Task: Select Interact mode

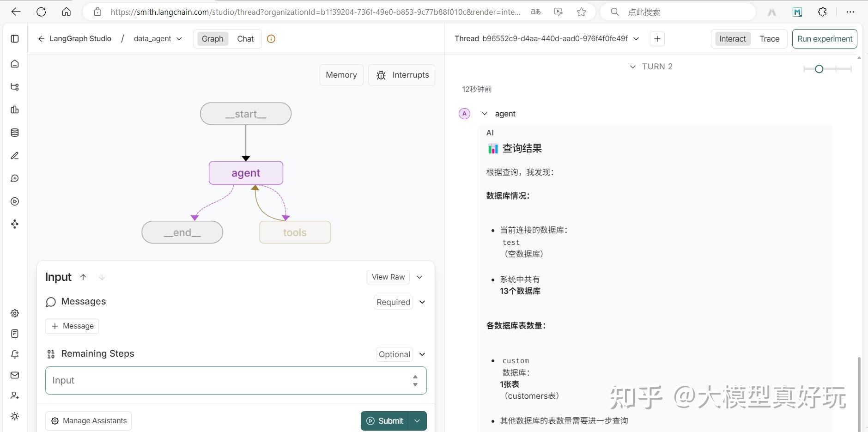Action: tap(732, 39)
